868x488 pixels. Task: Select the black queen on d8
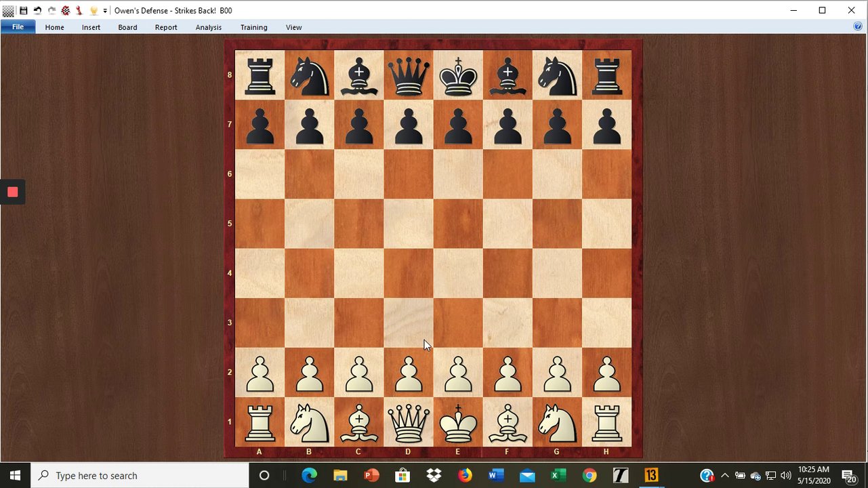pyautogui.click(x=409, y=75)
